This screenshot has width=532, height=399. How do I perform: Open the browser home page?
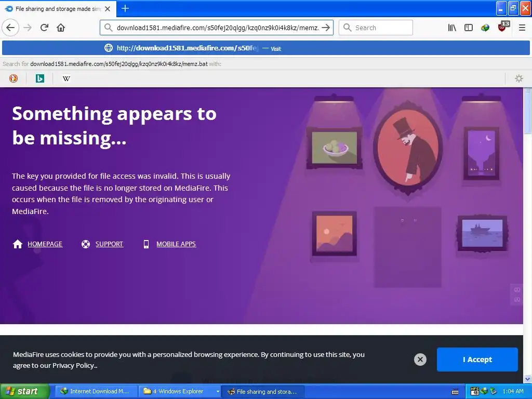pos(61,28)
